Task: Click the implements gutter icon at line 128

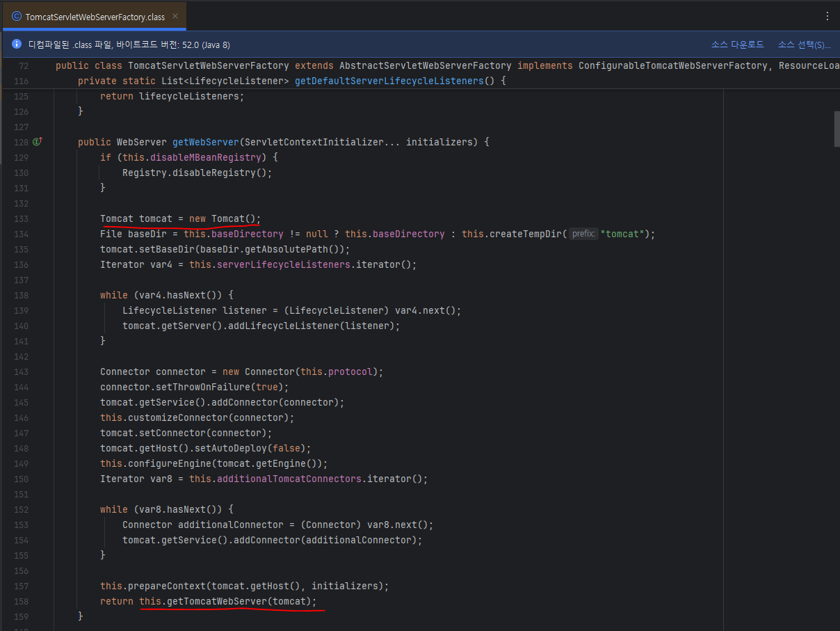Action: (38, 142)
